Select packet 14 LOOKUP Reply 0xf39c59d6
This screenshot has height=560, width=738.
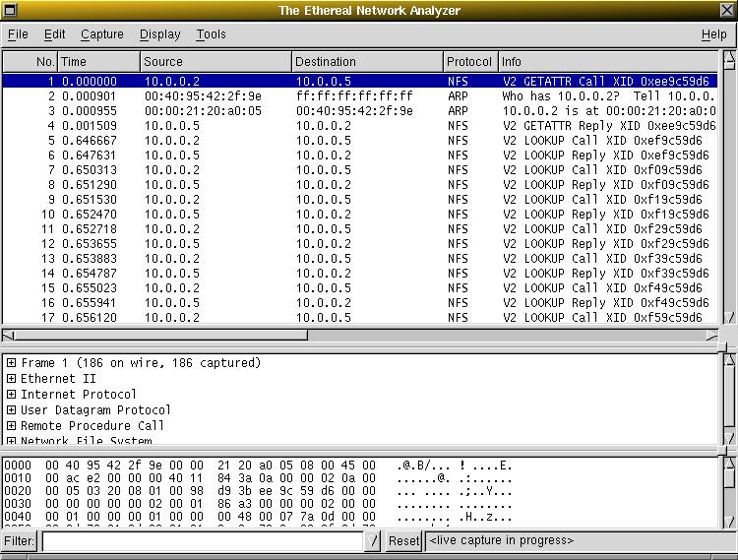click(x=360, y=273)
